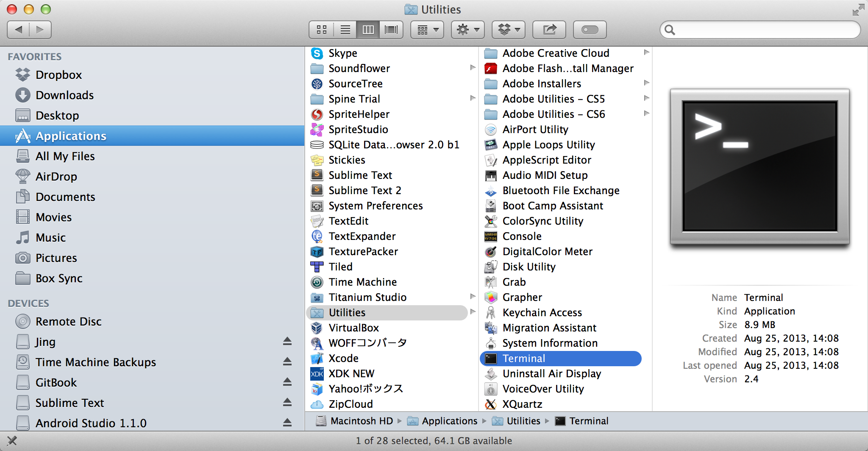
Task: Select the TextExpander app icon
Action: (x=317, y=236)
